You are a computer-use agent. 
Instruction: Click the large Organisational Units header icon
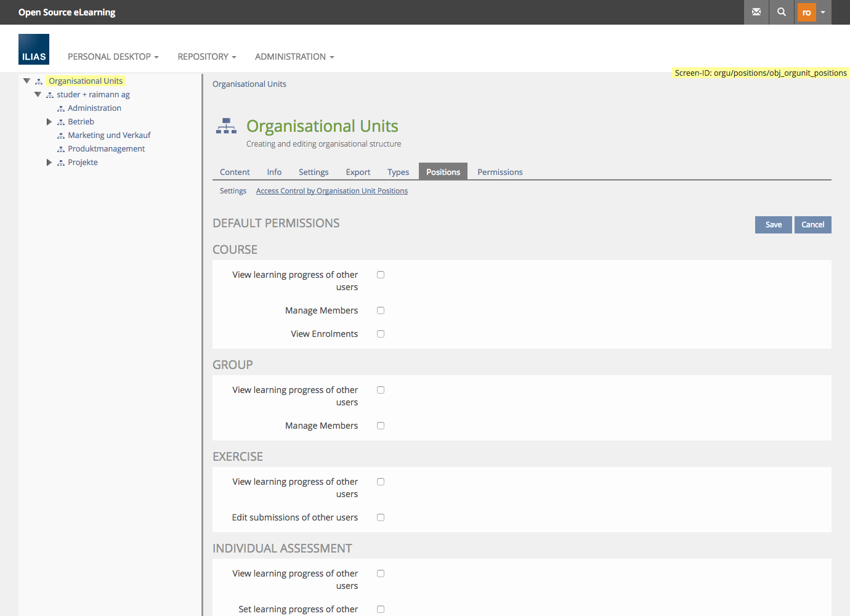coord(226,126)
